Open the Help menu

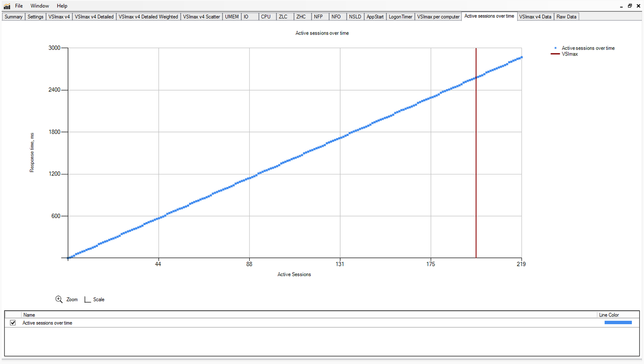(x=62, y=6)
